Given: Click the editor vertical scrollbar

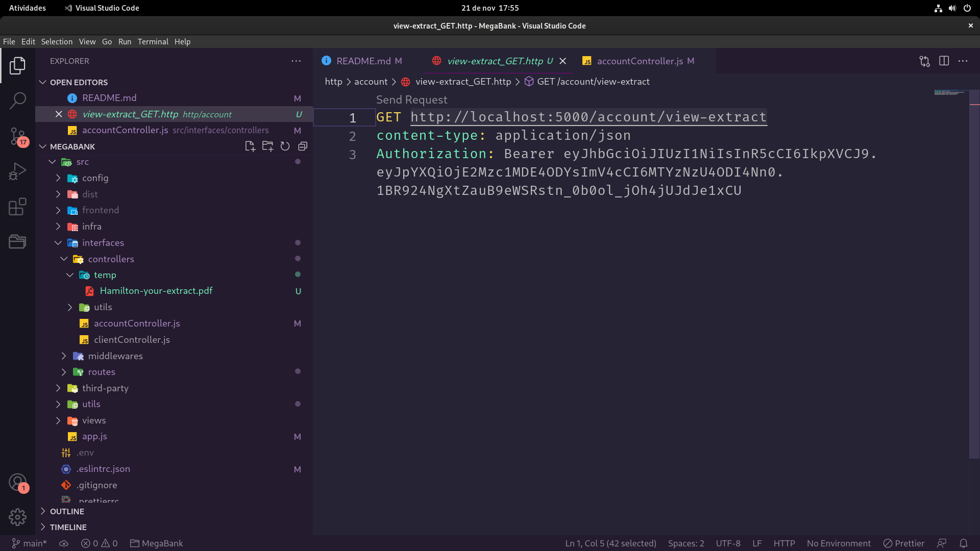Looking at the screenshot, I should pos(974,274).
